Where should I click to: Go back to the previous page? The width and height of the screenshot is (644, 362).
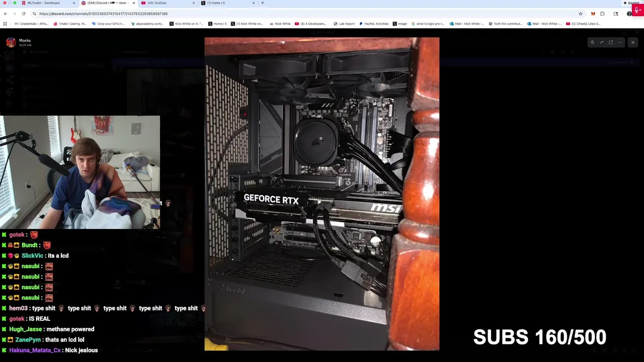[x=6, y=14]
